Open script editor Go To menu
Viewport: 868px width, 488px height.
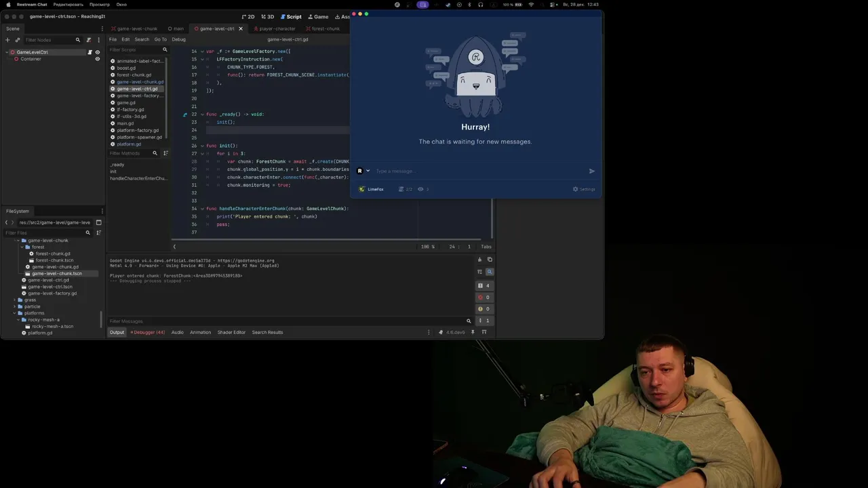(160, 39)
